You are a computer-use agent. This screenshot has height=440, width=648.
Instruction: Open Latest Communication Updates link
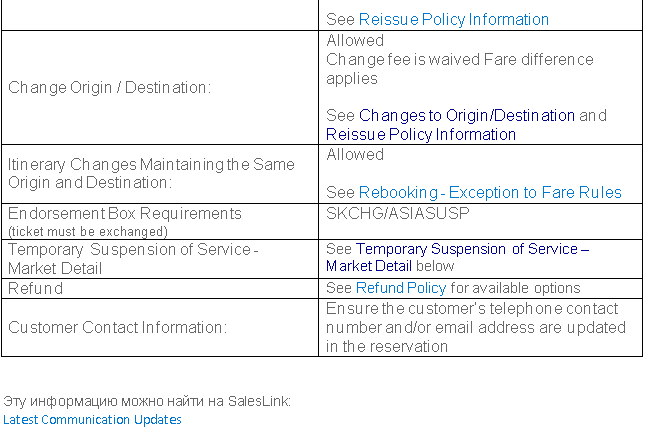(92, 420)
